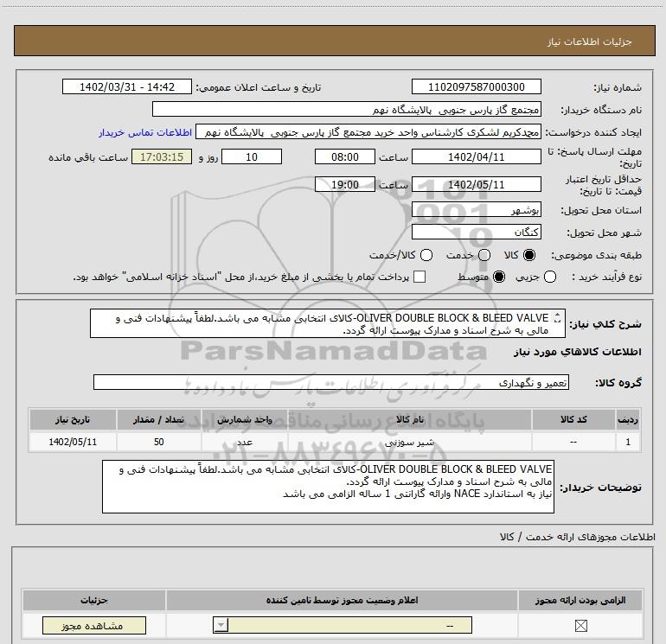Use the description box scroll arrows
Image resolution: width=666 pixels, height=644 pixels.
click(x=558, y=318)
